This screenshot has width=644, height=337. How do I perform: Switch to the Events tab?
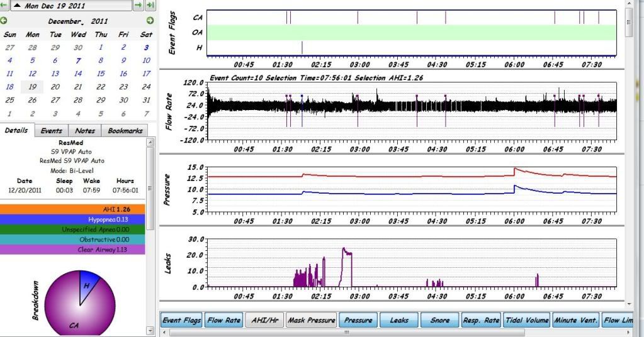(51, 131)
